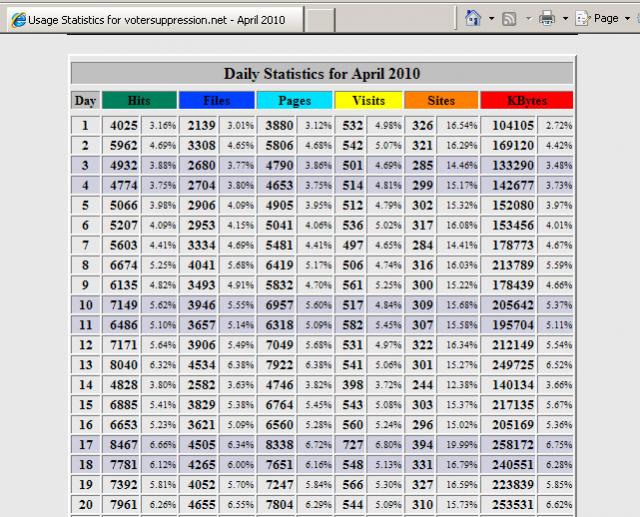Click the yellow Visits column header

pos(368,100)
